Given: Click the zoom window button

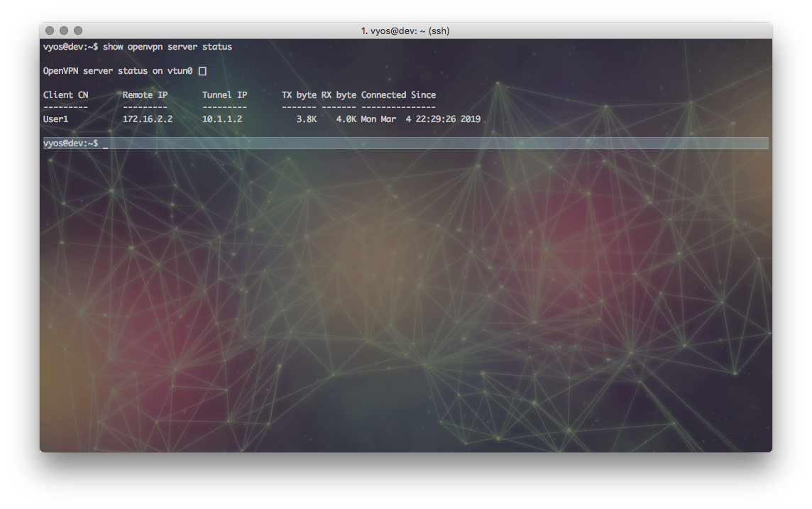Looking at the screenshot, I should pos(78,31).
